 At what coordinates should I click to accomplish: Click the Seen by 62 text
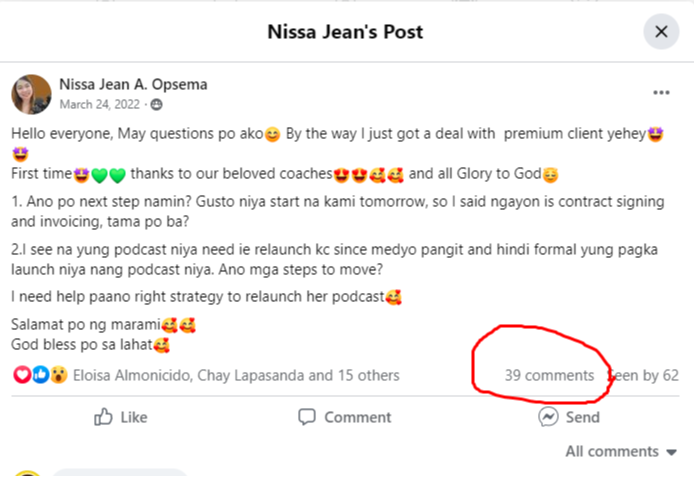coord(644,376)
